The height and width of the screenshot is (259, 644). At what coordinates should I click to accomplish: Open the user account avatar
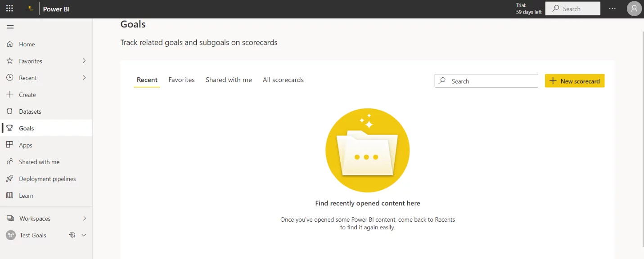[x=634, y=9]
